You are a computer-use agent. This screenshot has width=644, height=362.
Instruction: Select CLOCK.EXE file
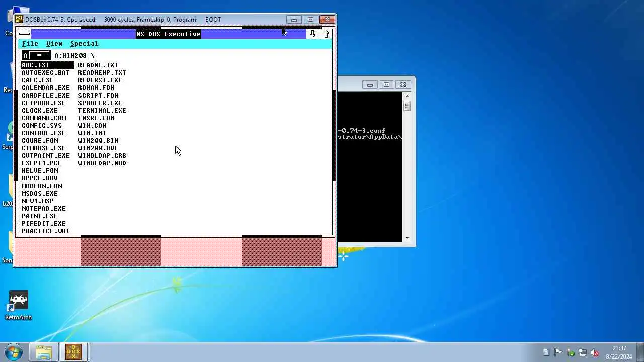pos(40,111)
